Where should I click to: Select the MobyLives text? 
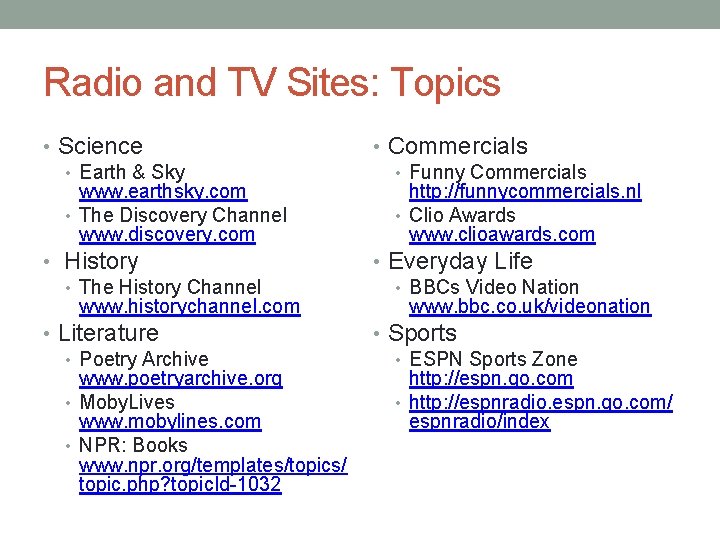pos(127,402)
